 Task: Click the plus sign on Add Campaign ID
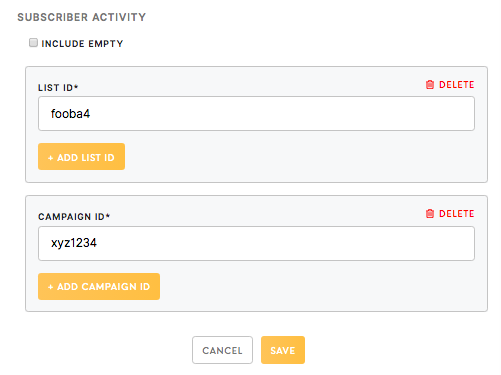point(51,287)
